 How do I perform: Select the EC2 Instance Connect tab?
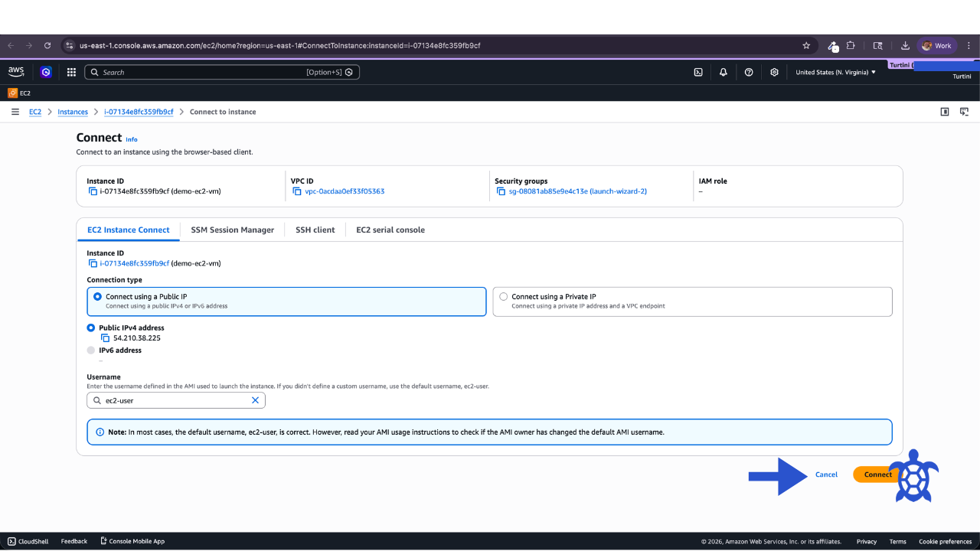pos(129,230)
